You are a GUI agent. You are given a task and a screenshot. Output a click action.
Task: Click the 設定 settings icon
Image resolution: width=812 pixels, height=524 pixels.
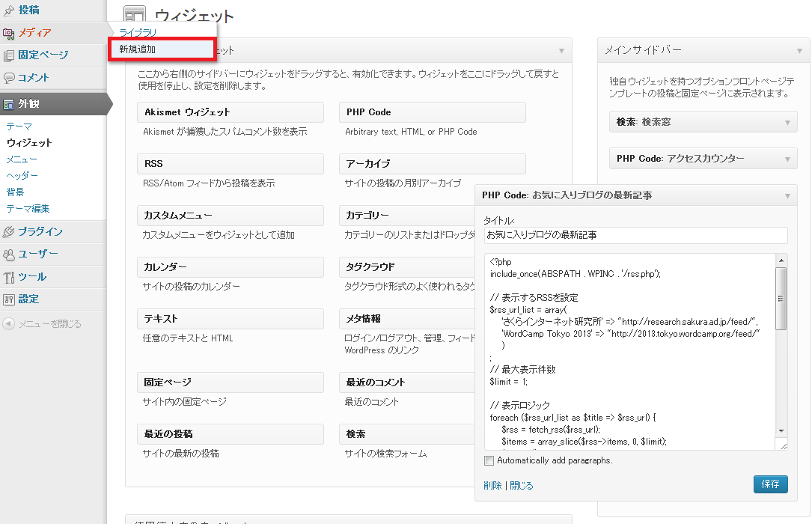(9, 299)
